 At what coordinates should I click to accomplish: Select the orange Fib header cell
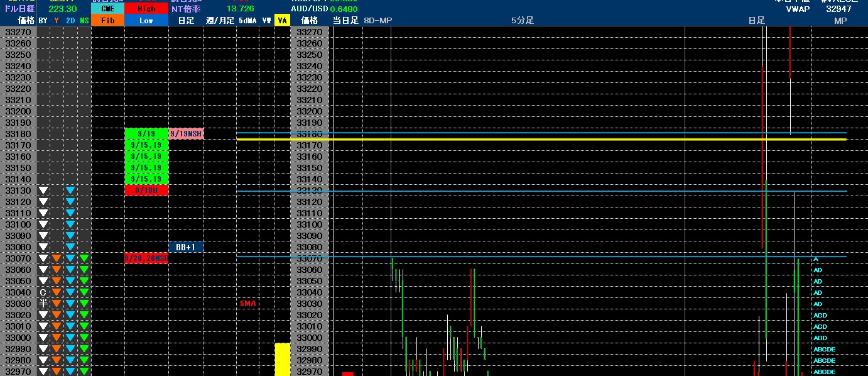tap(107, 20)
